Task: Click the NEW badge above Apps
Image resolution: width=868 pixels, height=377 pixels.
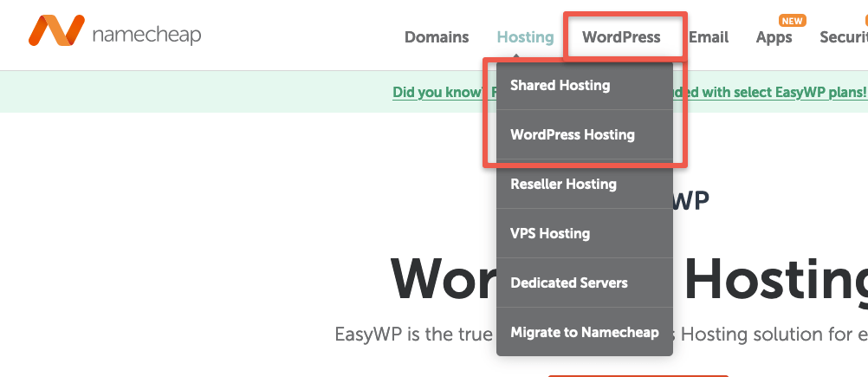Action: pos(792,21)
